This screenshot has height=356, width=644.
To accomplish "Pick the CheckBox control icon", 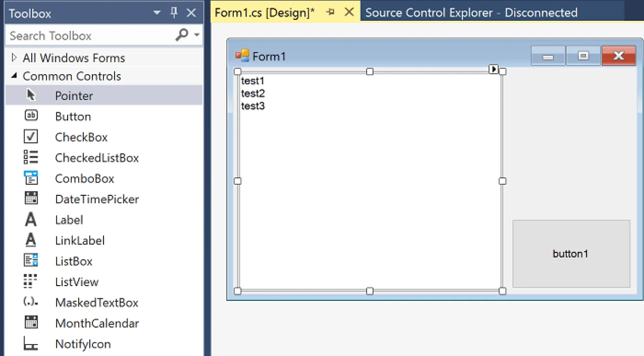I will (31, 137).
